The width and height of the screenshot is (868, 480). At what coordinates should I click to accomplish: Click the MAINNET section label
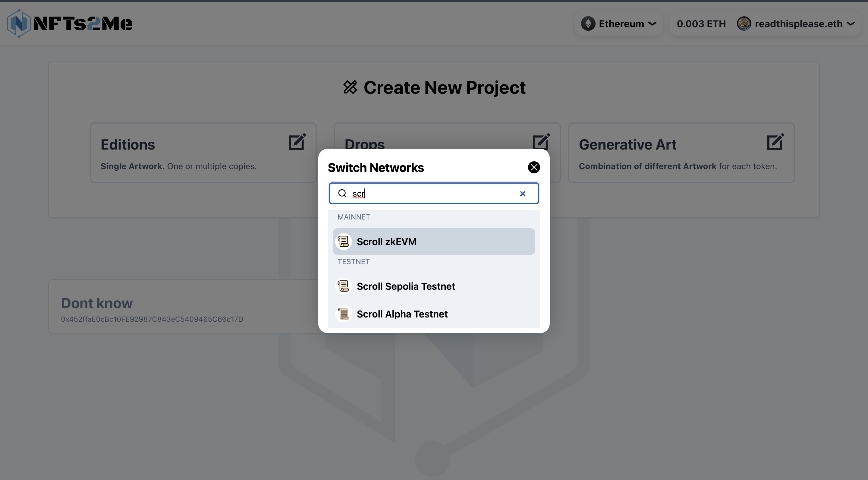354,217
